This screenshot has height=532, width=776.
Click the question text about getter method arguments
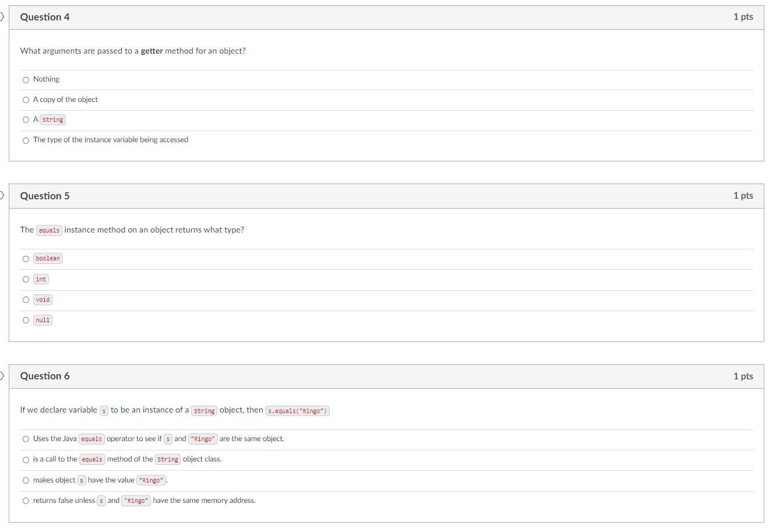[x=133, y=51]
